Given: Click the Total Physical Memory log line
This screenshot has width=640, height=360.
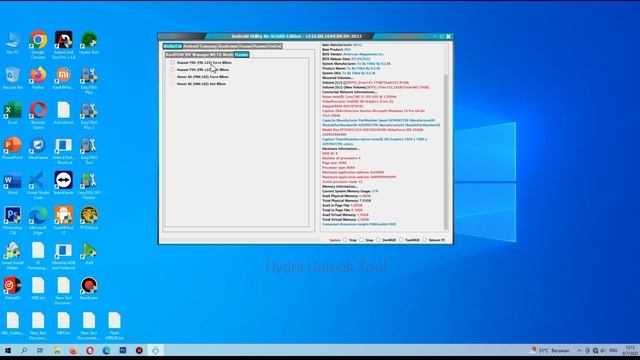Looking at the screenshot, I should (347, 200).
